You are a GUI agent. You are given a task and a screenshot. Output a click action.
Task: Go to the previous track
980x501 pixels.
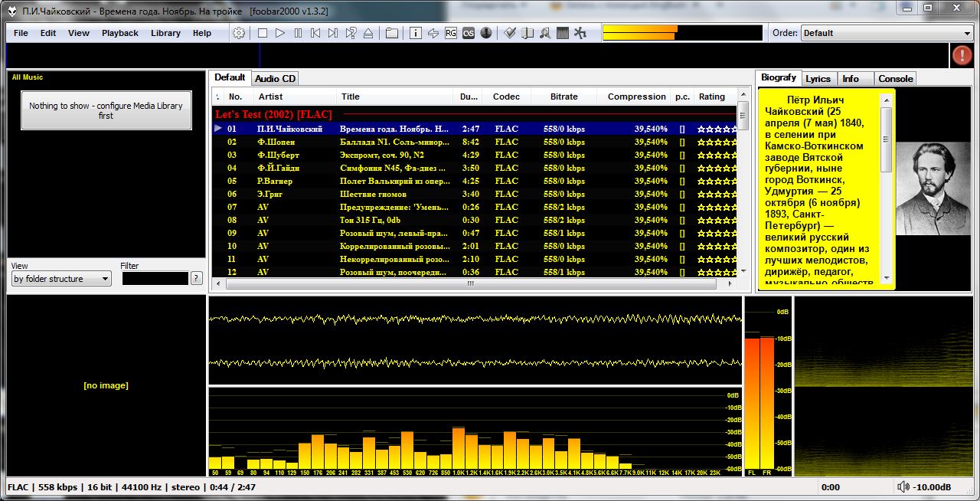pyautogui.click(x=315, y=33)
